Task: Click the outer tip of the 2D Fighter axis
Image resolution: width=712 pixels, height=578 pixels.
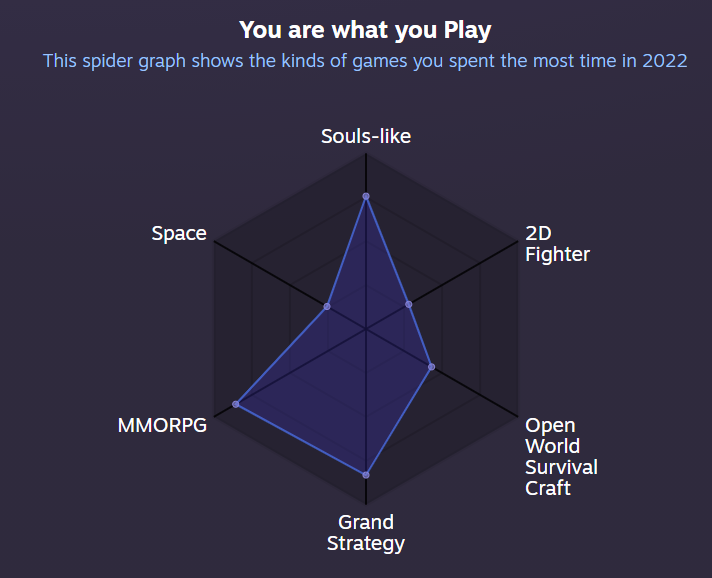Action: 517,242
